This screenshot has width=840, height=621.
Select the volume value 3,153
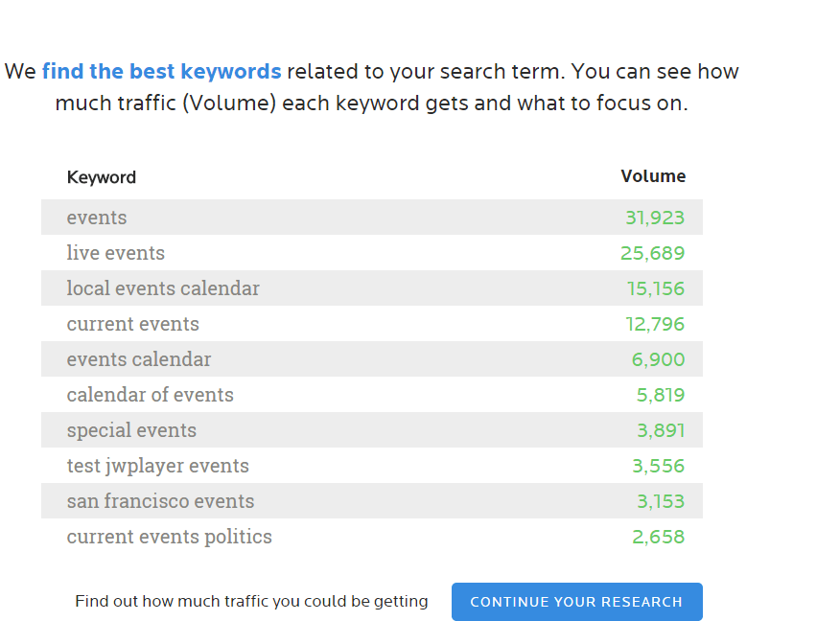(x=661, y=501)
